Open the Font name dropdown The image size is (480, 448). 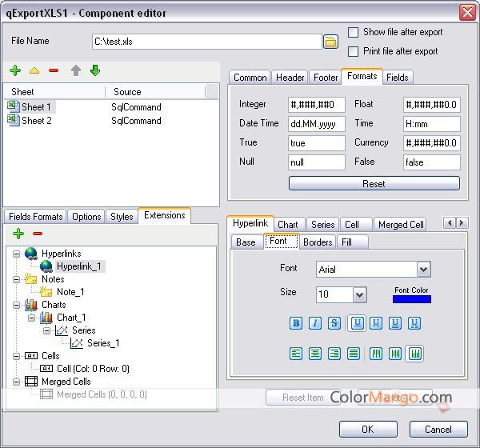(x=423, y=270)
